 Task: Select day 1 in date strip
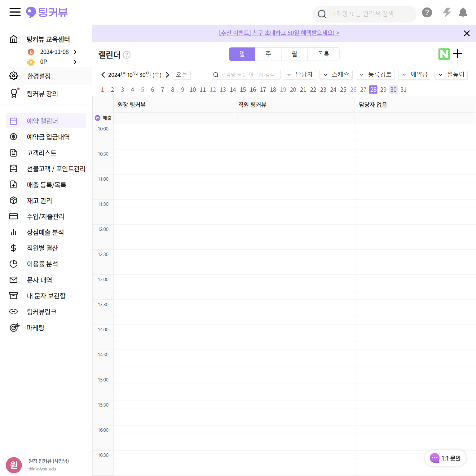(x=102, y=90)
